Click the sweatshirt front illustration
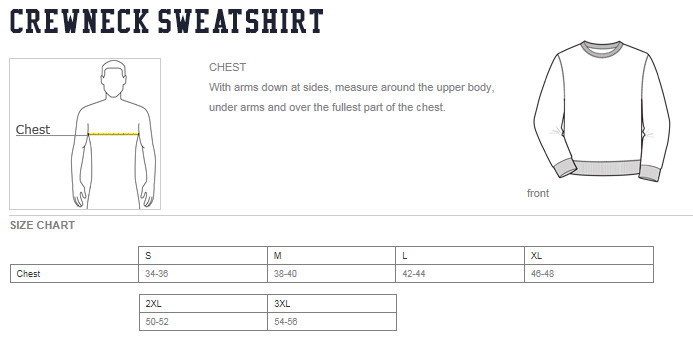 click(602, 111)
